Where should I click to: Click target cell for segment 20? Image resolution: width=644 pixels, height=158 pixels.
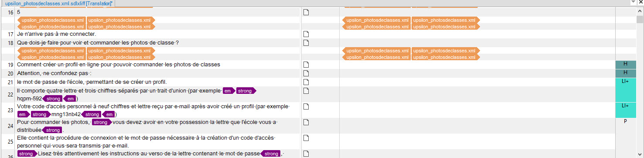[x=477, y=73]
